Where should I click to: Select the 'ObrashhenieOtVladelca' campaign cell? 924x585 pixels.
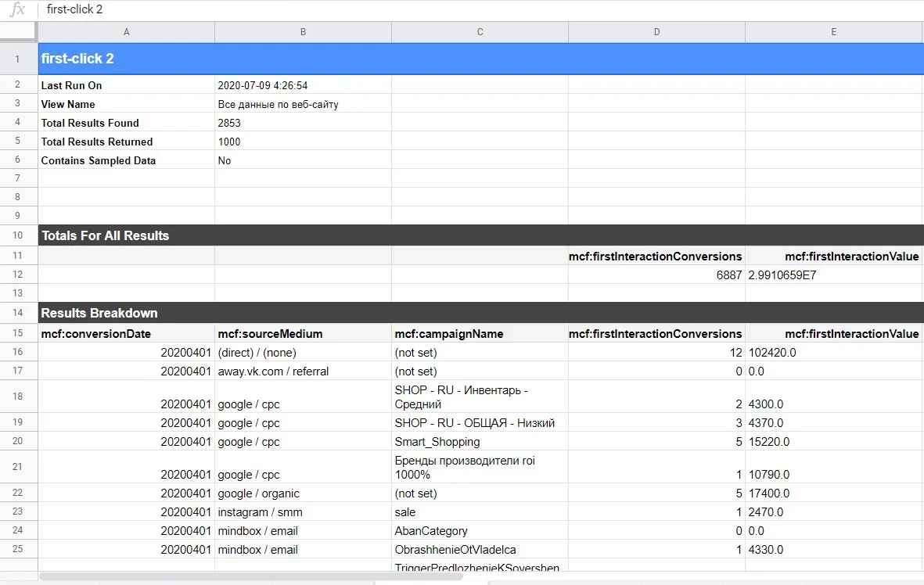pyautogui.click(x=480, y=549)
